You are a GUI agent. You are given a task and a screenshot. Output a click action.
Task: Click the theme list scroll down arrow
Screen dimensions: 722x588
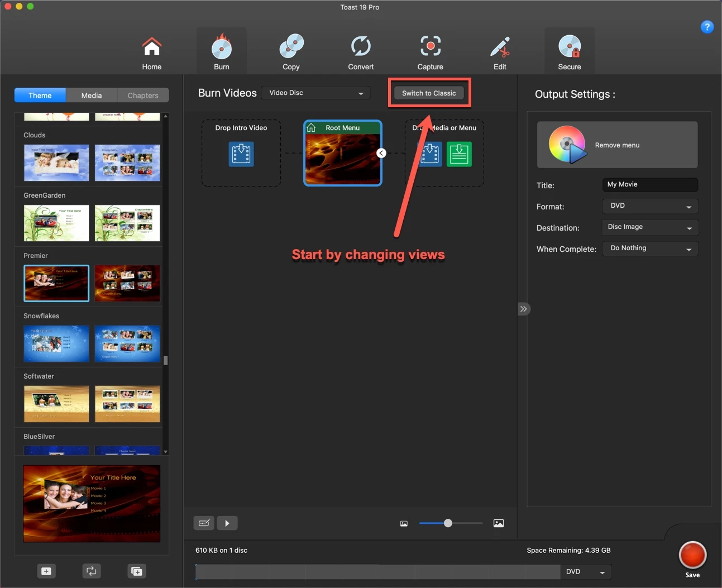click(x=165, y=451)
